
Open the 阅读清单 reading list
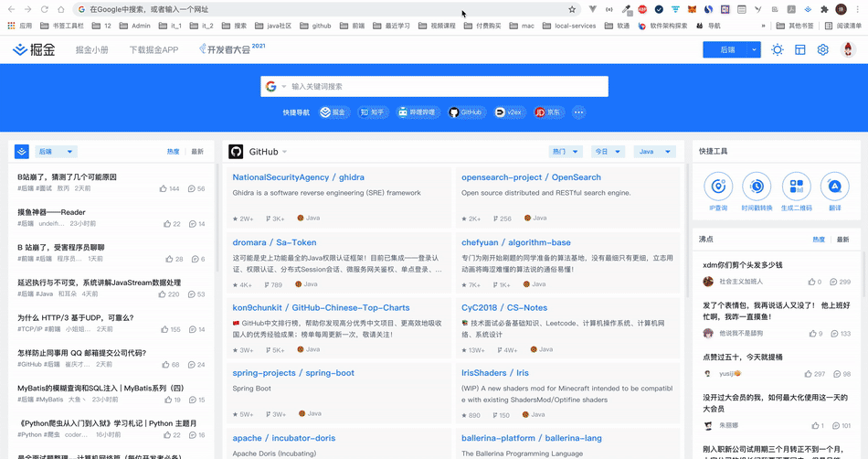(843, 26)
